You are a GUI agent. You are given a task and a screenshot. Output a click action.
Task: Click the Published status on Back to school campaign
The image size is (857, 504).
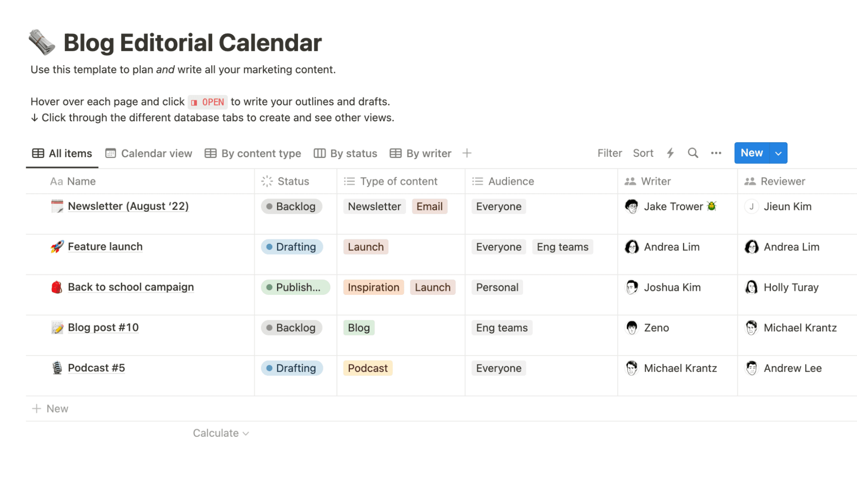click(295, 287)
